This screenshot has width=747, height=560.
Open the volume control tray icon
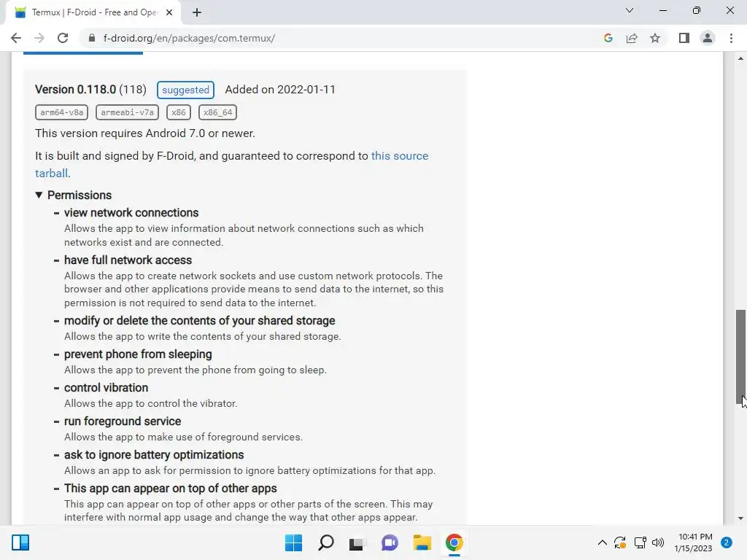[x=658, y=542]
